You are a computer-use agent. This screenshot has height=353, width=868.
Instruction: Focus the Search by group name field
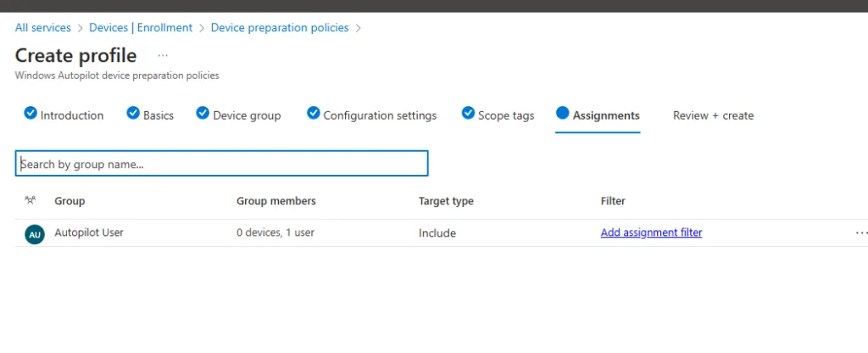(x=221, y=164)
